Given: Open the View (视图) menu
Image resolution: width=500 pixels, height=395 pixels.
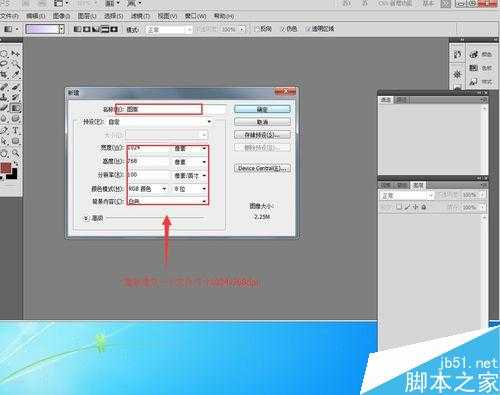Looking at the screenshot, I should 167,16.
